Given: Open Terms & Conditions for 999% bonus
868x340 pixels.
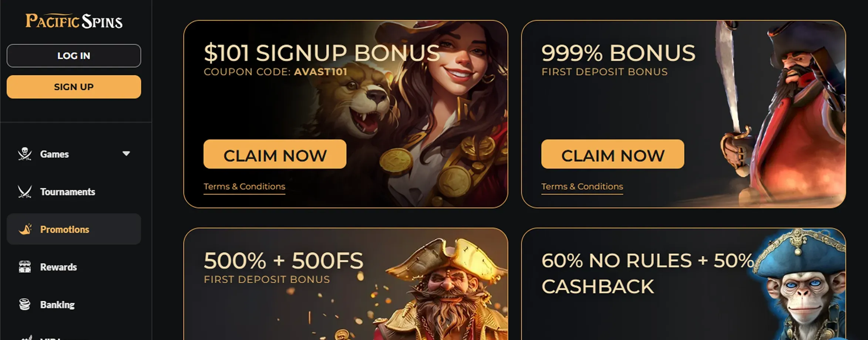Looking at the screenshot, I should [582, 187].
